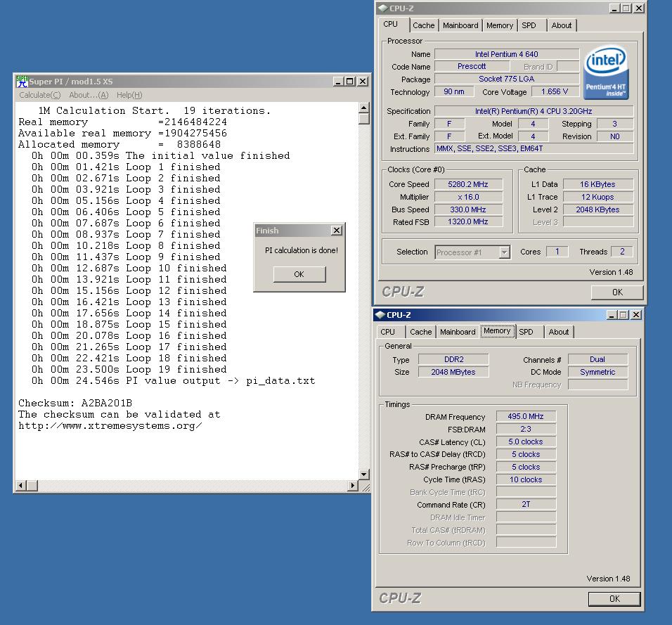672x625 pixels.
Task: Click the L1 Trace value 12 Kuops
Action: point(598,197)
